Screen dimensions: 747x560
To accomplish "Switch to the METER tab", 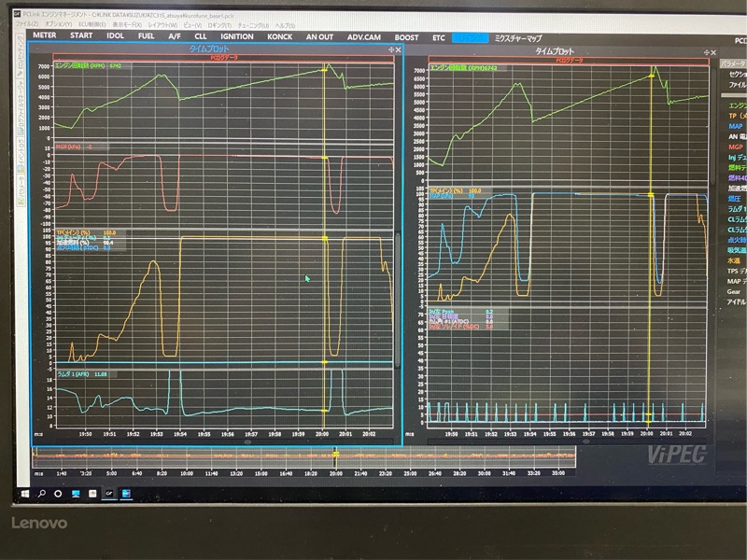I will pos(44,35).
